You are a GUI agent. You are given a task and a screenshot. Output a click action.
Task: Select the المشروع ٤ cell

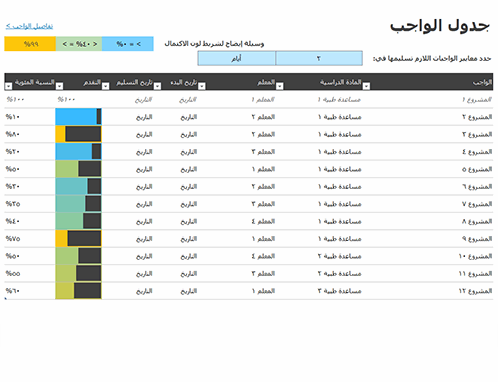(477, 152)
